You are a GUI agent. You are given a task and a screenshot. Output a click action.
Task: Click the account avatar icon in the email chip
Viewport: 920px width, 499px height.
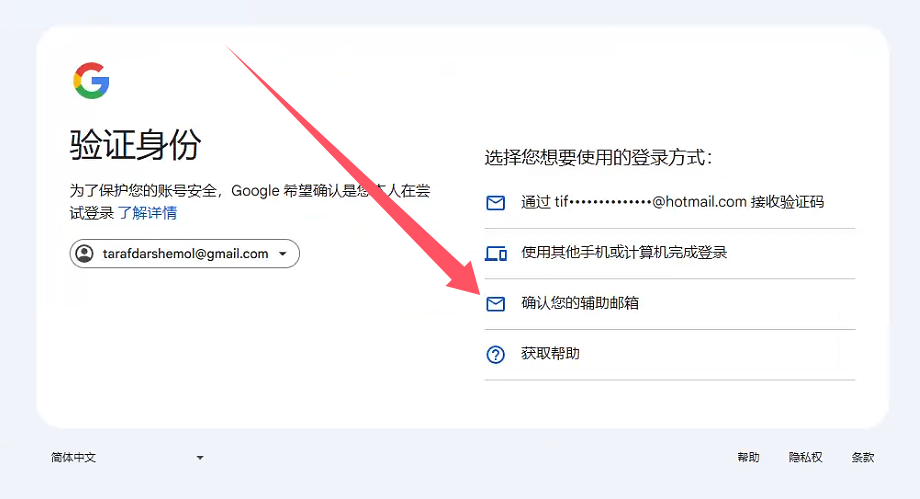point(85,254)
